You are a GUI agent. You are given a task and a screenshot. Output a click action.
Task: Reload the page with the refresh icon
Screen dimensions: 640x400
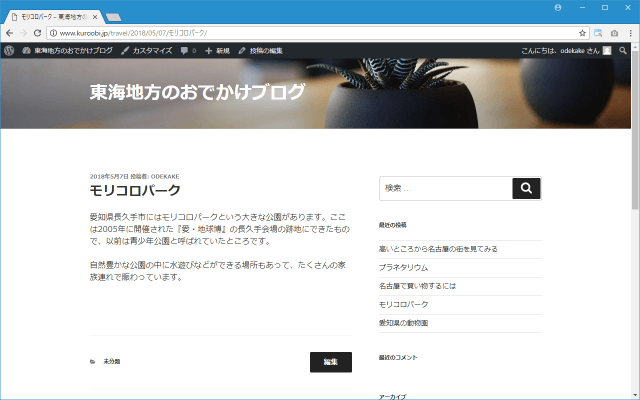point(37,33)
